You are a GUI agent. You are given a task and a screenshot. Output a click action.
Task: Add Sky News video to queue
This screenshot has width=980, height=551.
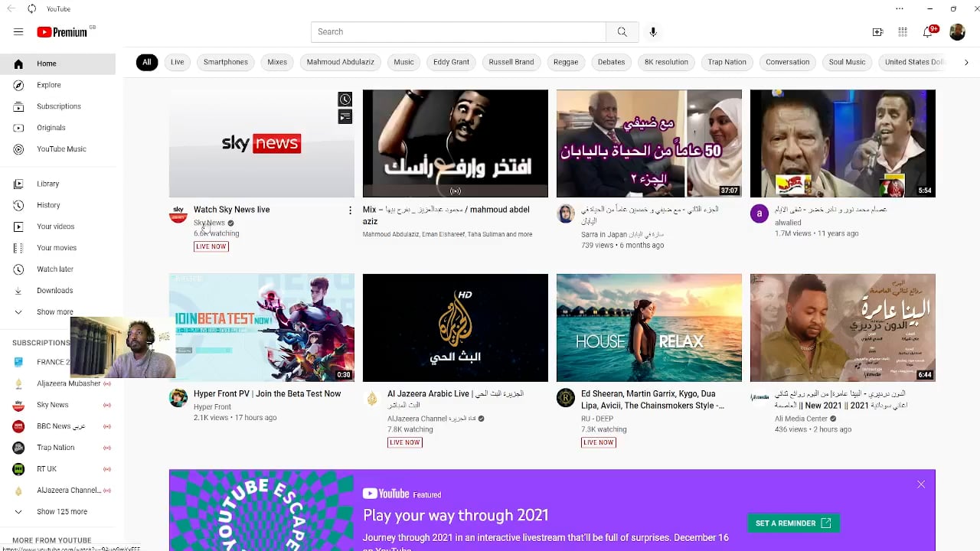345,116
